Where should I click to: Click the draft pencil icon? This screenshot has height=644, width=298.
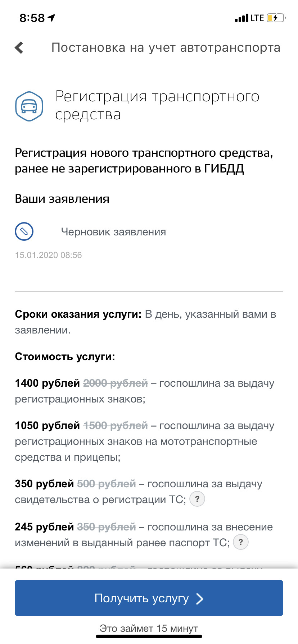click(24, 231)
